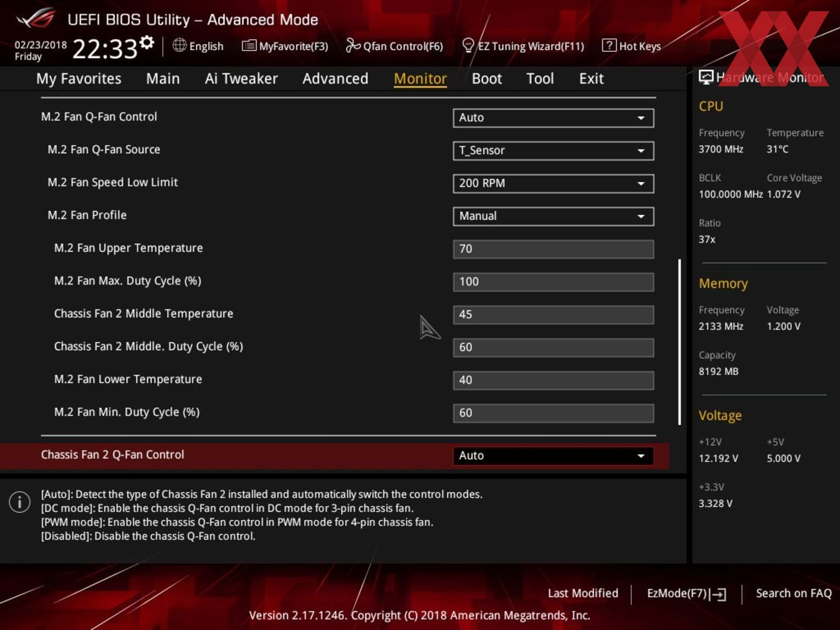Viewport: 840px width, 630px height.
Task: Go to the Ai Tweaker tab
Action: click(241, 78)
